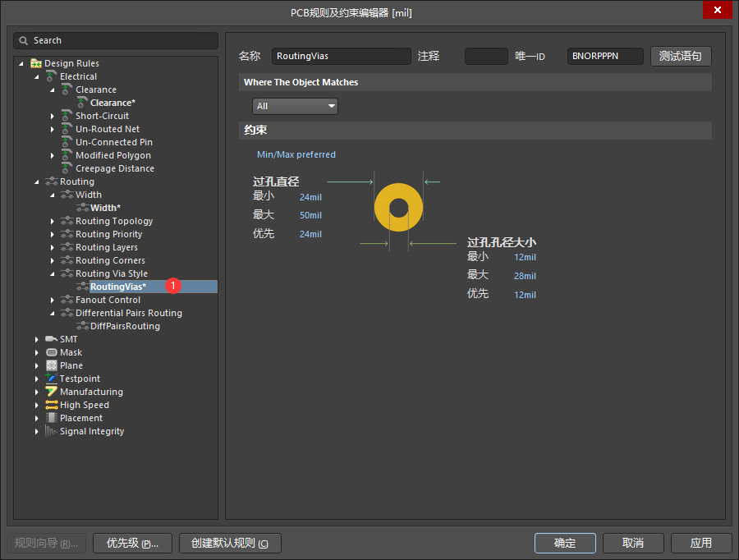Edit via hole size minimum 12mil value
Image resolution: width=739 pixels, height=560 pixels.
click(525, 257)
